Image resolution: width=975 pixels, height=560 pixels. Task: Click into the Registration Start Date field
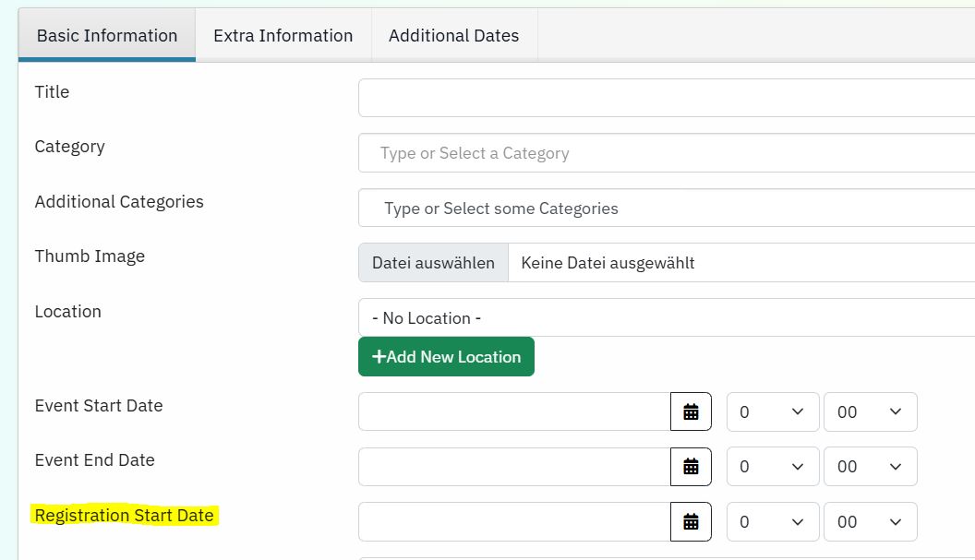pos(514,521)
